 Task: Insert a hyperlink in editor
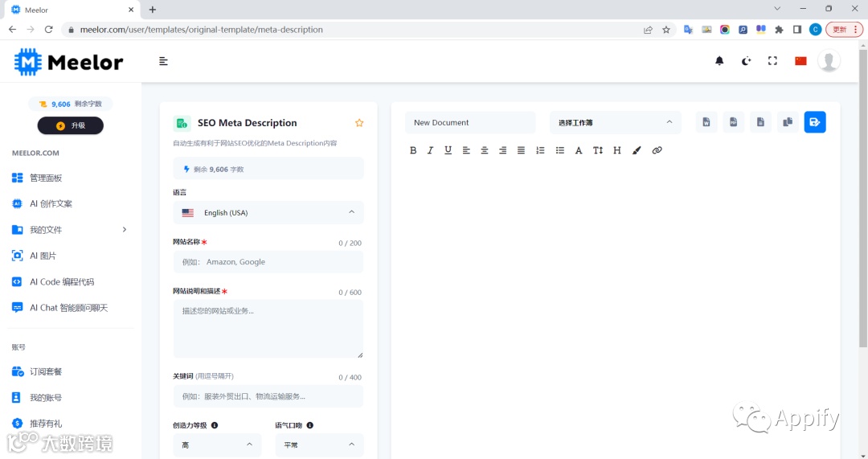[x=657, y=150]
